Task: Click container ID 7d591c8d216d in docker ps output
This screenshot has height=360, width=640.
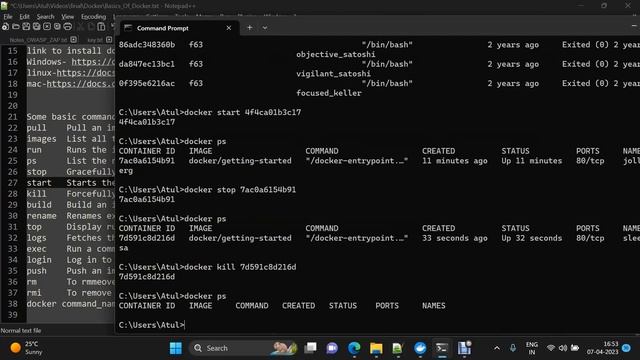Action: (x=147, y=238)
